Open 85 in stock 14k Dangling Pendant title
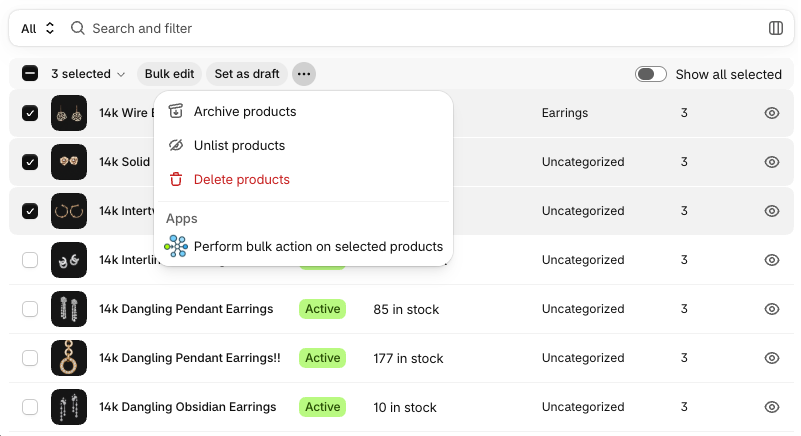801x436 pixels. click(186, 309)
